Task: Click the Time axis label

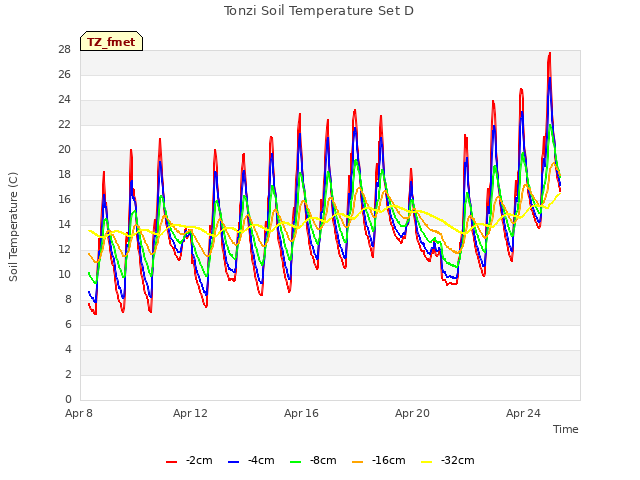Action: point(566,429)
